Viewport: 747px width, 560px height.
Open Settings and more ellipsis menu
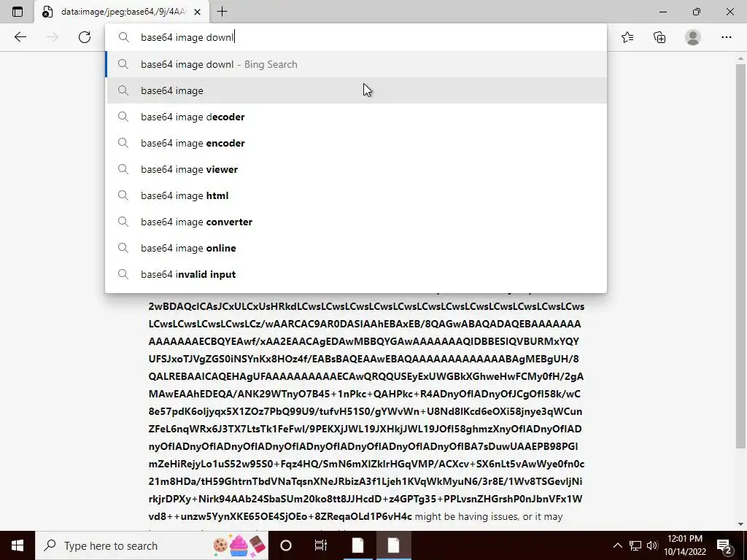(x=726, y=37)
